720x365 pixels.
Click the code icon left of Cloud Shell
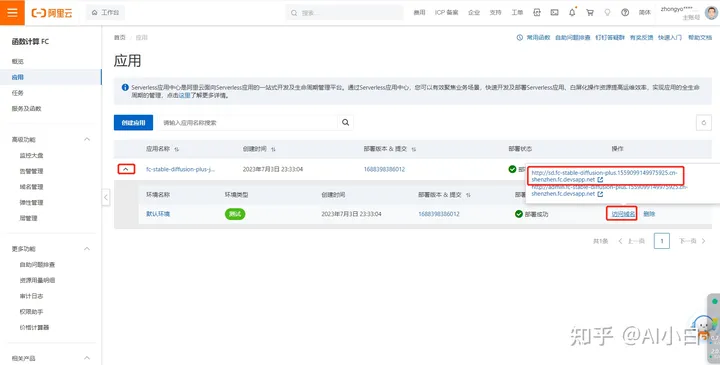pyautogui.click(x=537, y=13)
